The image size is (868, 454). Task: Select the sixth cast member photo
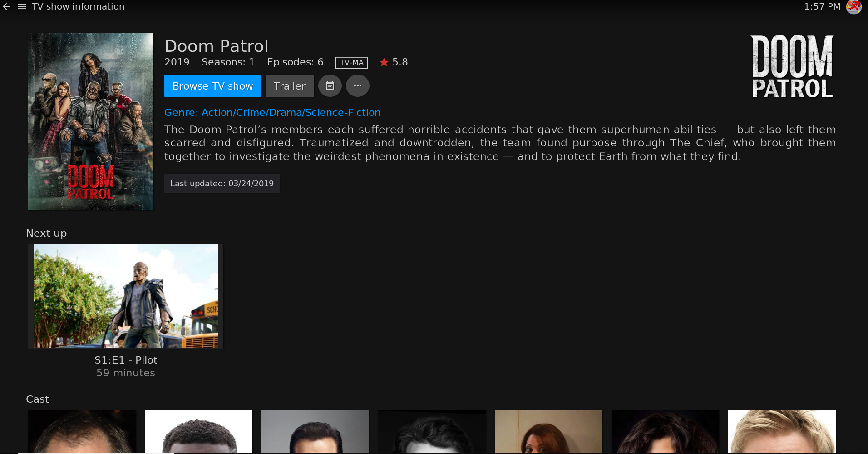[x=665, y=431]
